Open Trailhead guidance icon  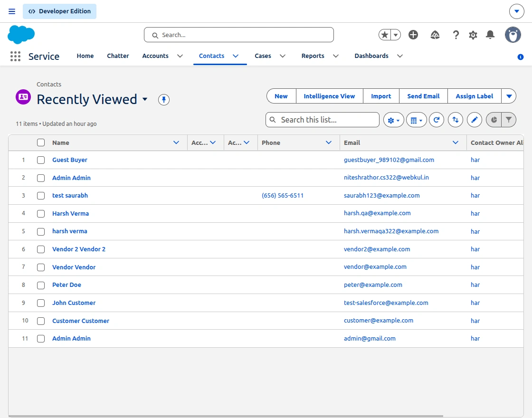click(x=435, y=35)
